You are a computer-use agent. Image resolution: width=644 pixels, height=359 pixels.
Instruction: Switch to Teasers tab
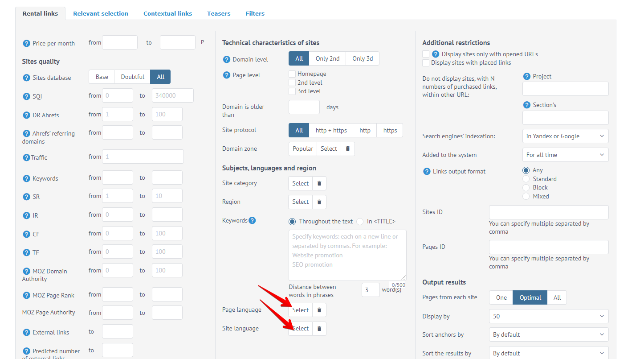pyautogui.click(x=219, y=13)
